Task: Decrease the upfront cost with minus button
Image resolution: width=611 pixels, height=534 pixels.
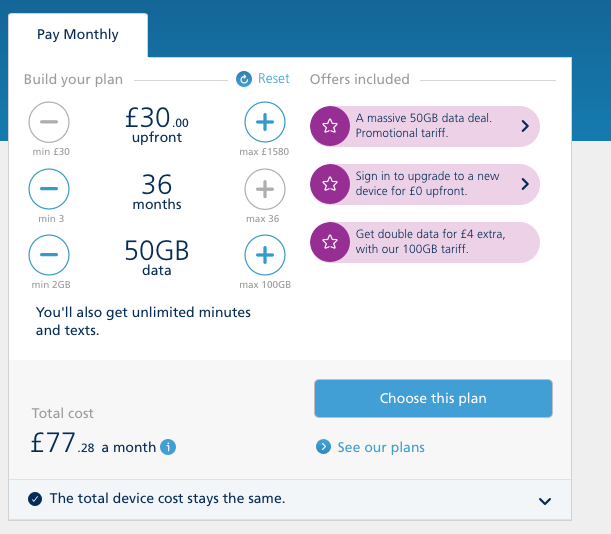Action: coord(49,123)
